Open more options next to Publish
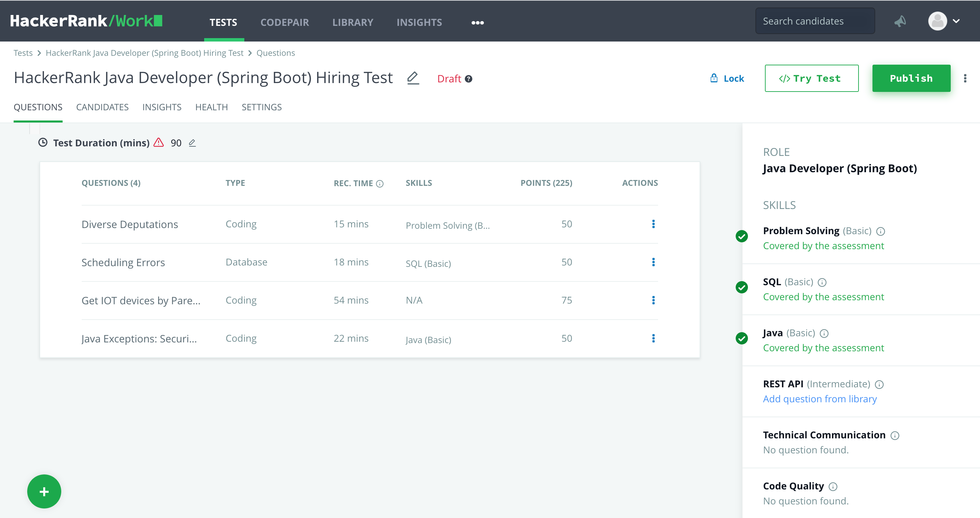 pyautogui.click(x=965, y=78)
